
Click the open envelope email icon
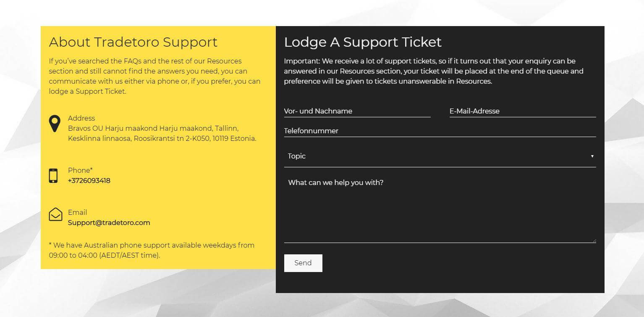55,214
